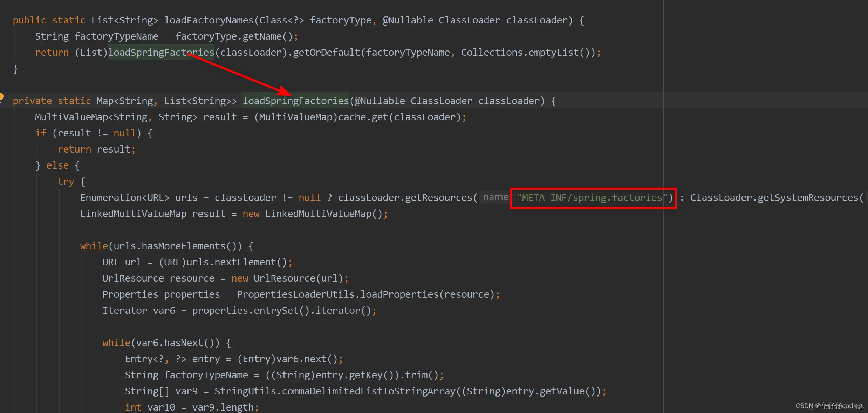Click the var9.length expression
This screenshot has height=413, width=868.
tap(223, 407)
